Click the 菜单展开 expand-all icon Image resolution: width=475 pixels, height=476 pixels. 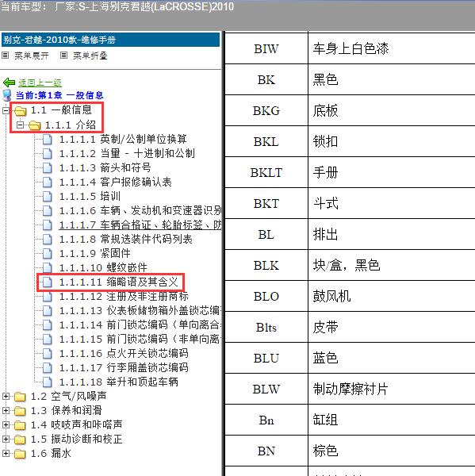click(6, 56)
